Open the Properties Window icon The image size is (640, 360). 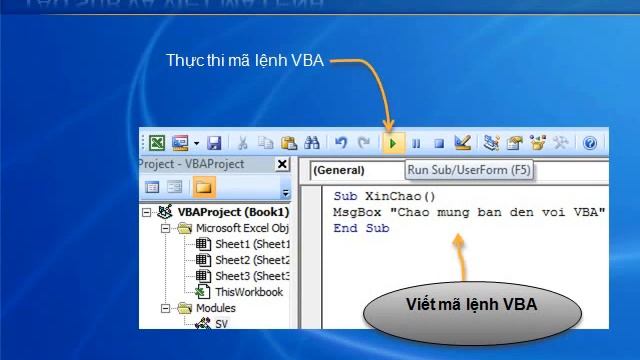click(514, 143)
